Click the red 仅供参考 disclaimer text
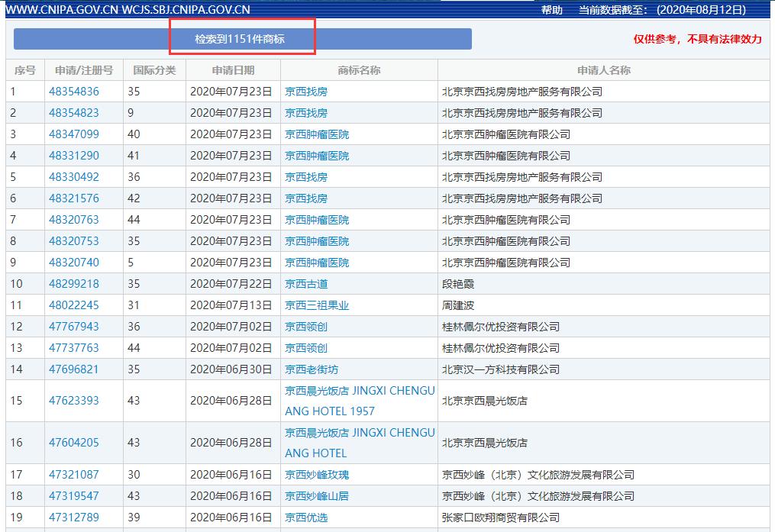775x532 pixels. [697, 39]
